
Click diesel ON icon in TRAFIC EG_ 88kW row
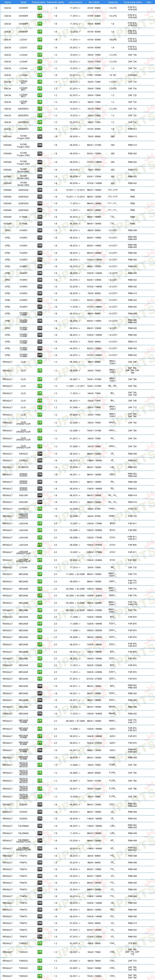pyautogui.click(x=40, y=910)
